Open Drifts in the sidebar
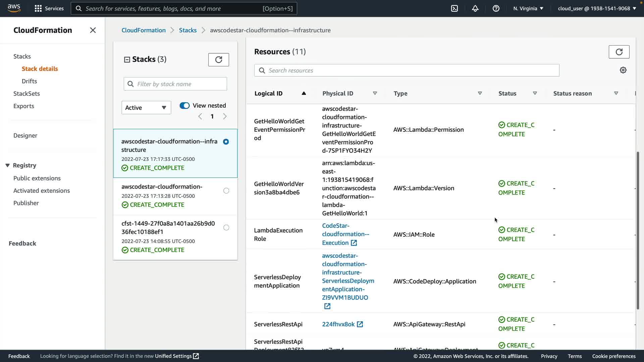This screenshot has width=644, height=362. point(29,81)
